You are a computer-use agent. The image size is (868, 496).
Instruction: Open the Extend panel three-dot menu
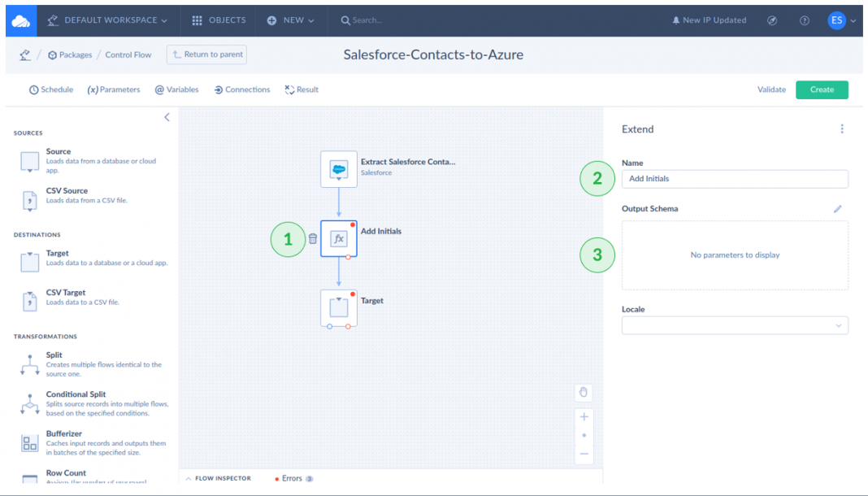(842, 129)
